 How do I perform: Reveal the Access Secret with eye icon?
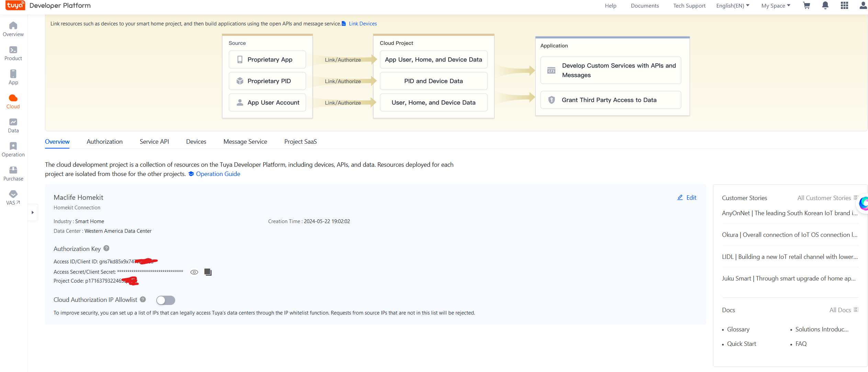194,272
